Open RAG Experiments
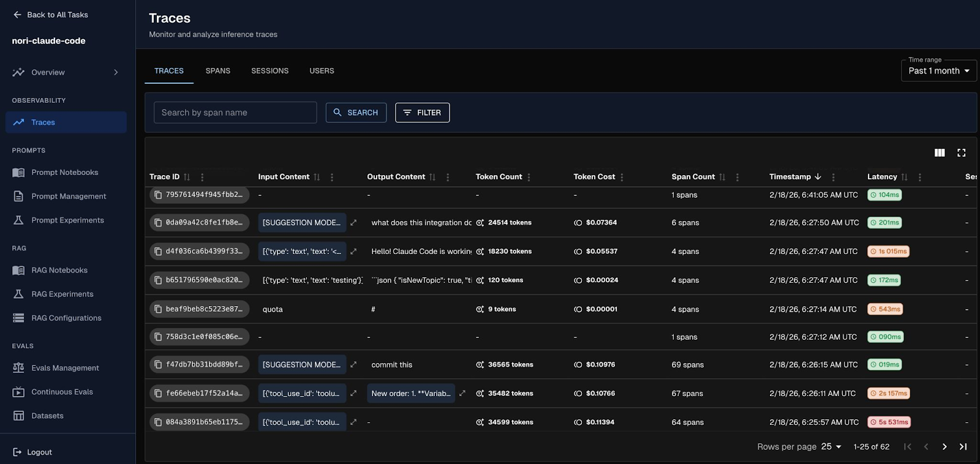980x464 pixels. (x=66, y=294)
